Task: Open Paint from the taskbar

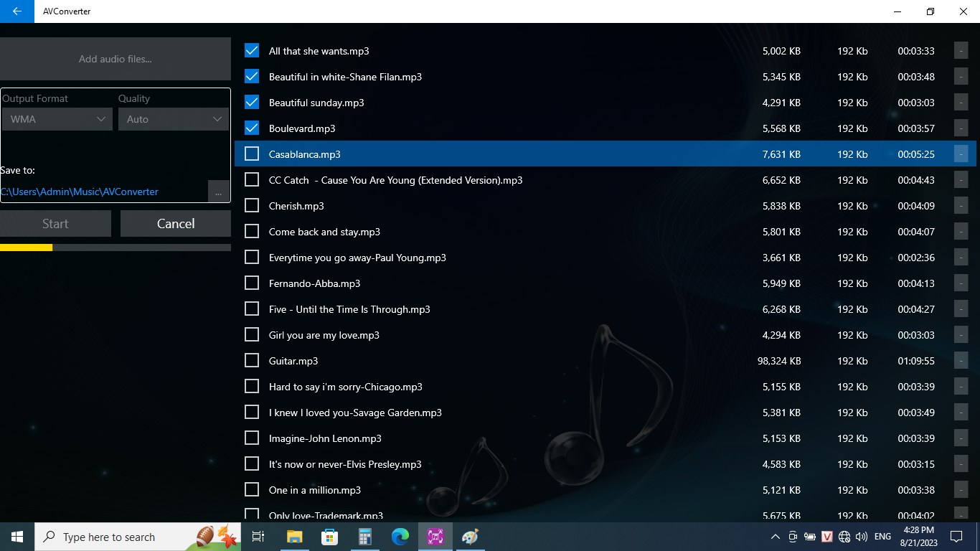Action: tap(470, 537)
